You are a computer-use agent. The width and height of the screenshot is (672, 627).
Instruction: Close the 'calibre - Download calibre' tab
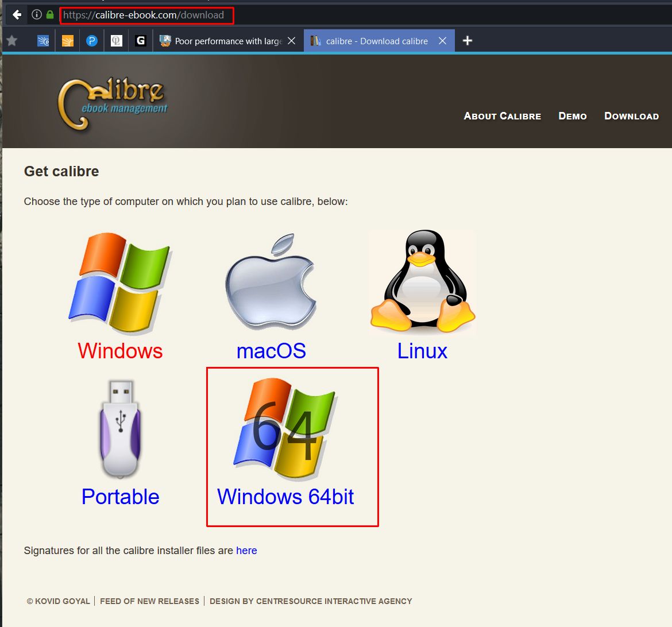443,41
